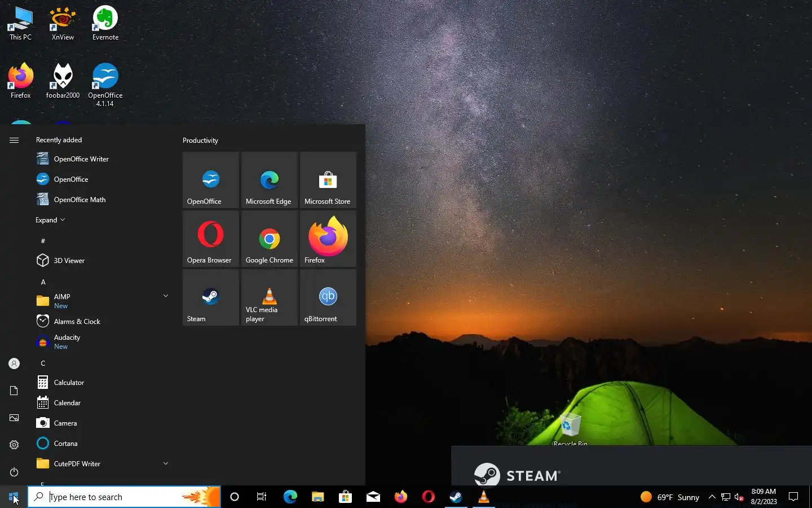Open Settings gear in Start sidebar
Screen dimensions: 812x508
14,445
